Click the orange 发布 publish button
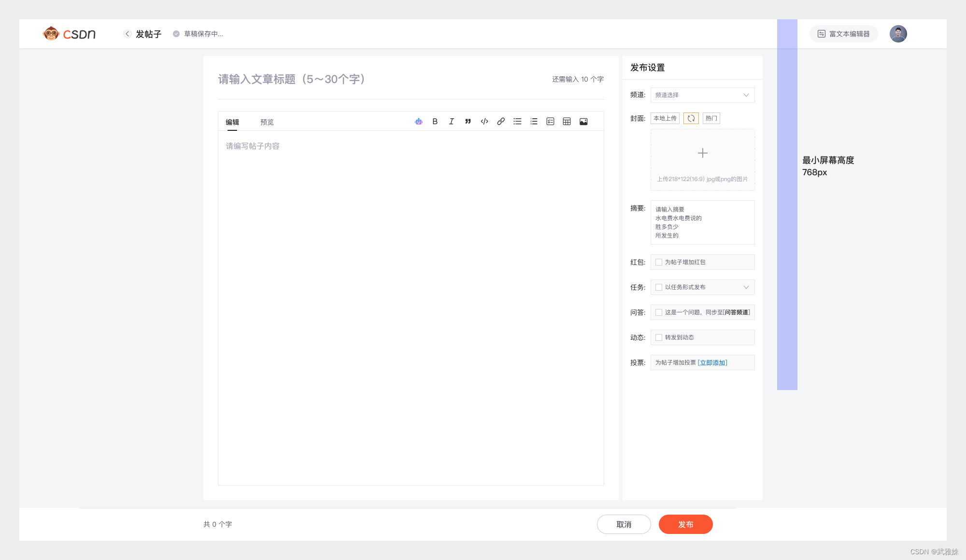 point(685,524)
